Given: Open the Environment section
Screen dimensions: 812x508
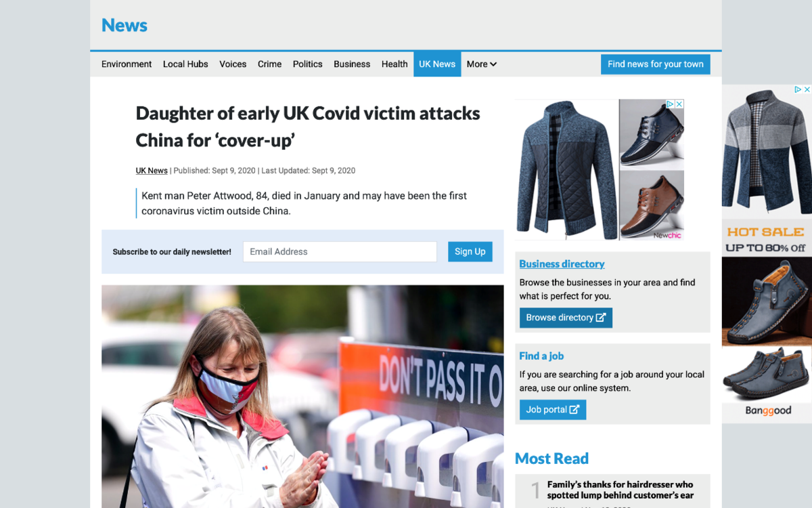Looking at the screenshot, I should pos(127,64).
